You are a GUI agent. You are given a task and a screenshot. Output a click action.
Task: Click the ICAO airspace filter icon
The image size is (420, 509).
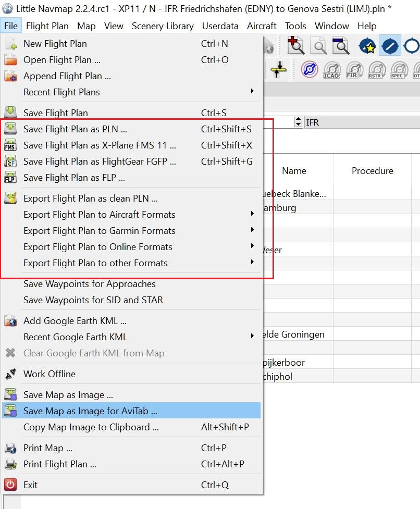coord(332,69)
